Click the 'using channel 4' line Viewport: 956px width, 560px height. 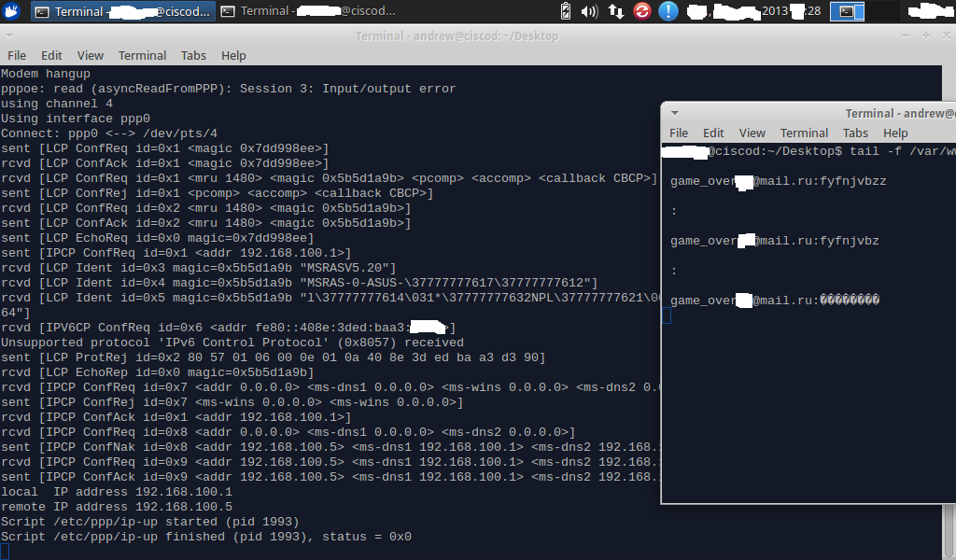57,104
